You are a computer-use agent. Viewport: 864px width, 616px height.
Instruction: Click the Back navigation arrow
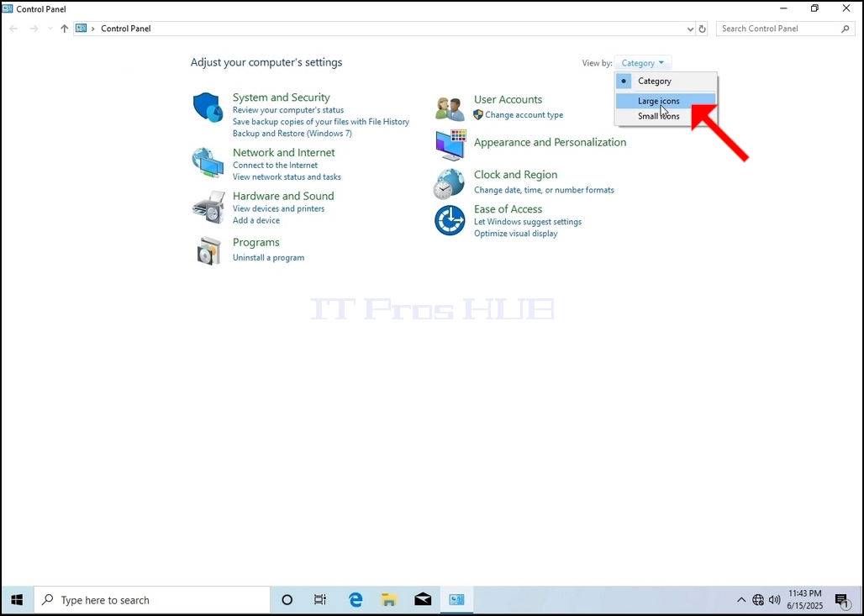coord(13,29)
